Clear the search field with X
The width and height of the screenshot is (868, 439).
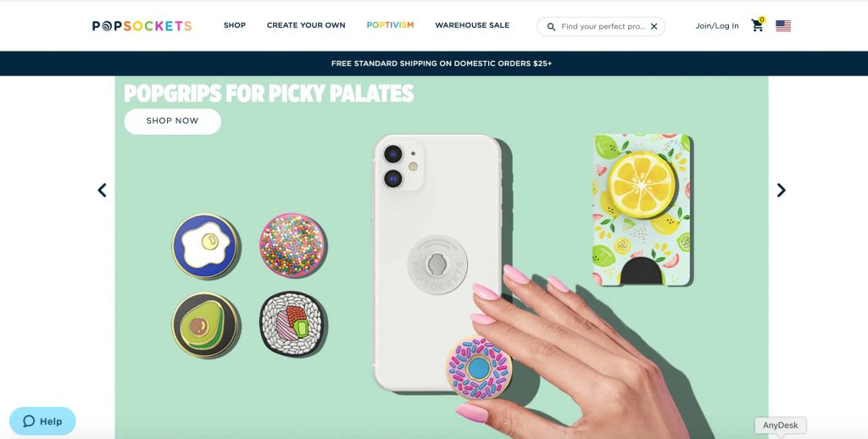654,26
